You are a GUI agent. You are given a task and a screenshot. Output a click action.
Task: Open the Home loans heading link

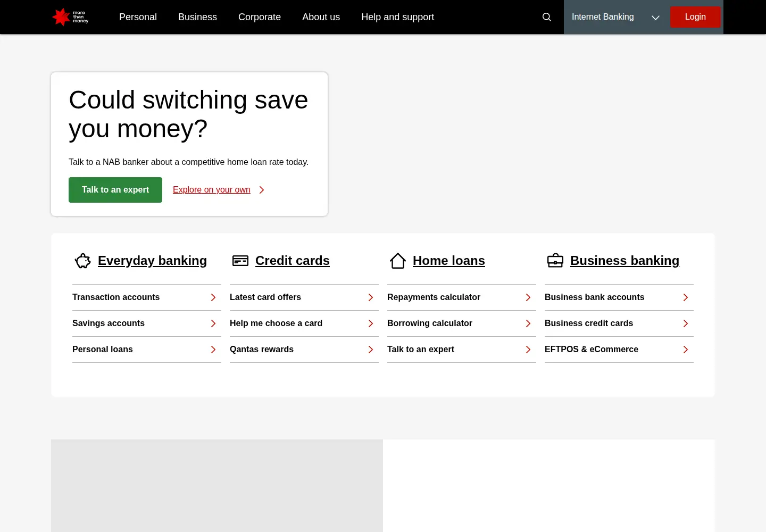[x=449, y=261]
